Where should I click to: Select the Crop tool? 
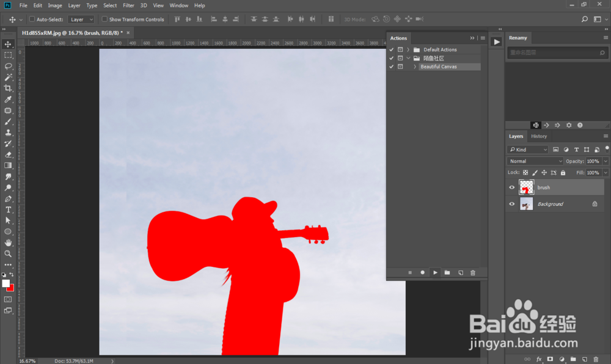pos(8,89)
